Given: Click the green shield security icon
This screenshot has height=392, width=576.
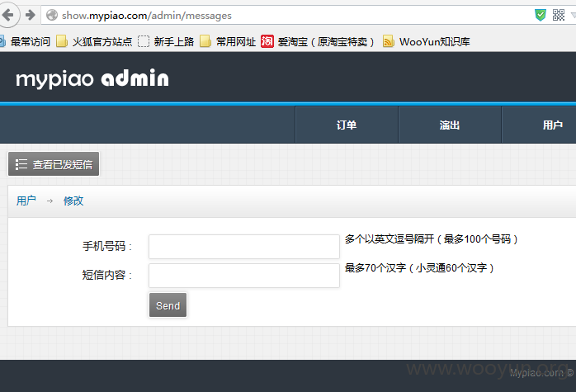Looking at the screenshot, I should 541,15.
